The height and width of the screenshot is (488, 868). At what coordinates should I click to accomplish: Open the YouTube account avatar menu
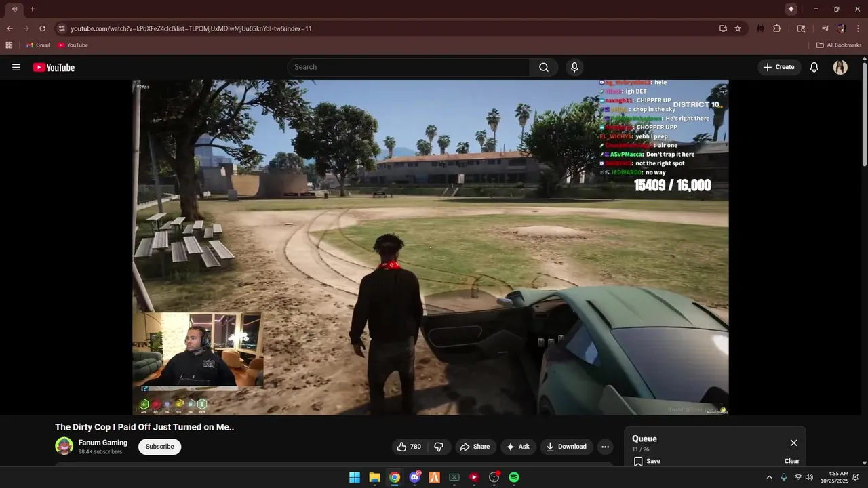[x=840, y=67]
